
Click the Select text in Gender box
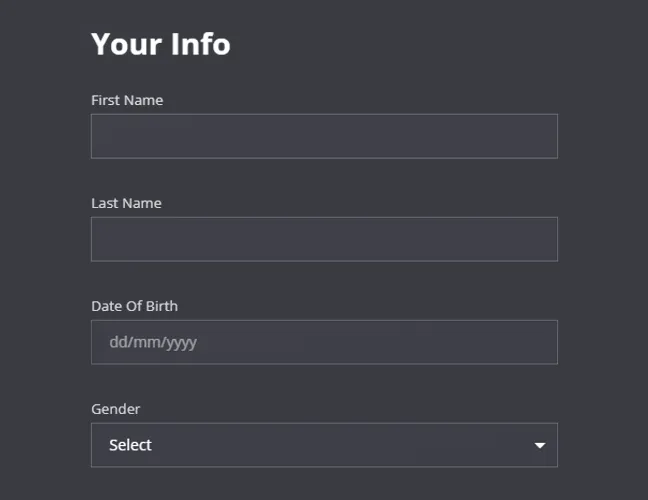click(130, 445)
